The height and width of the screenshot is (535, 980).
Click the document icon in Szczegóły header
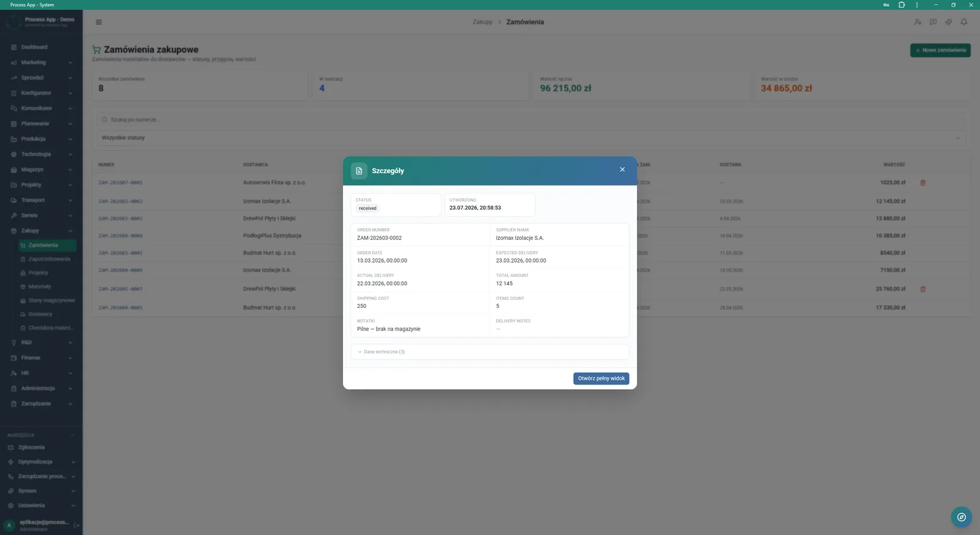click(x=359, y=171)
